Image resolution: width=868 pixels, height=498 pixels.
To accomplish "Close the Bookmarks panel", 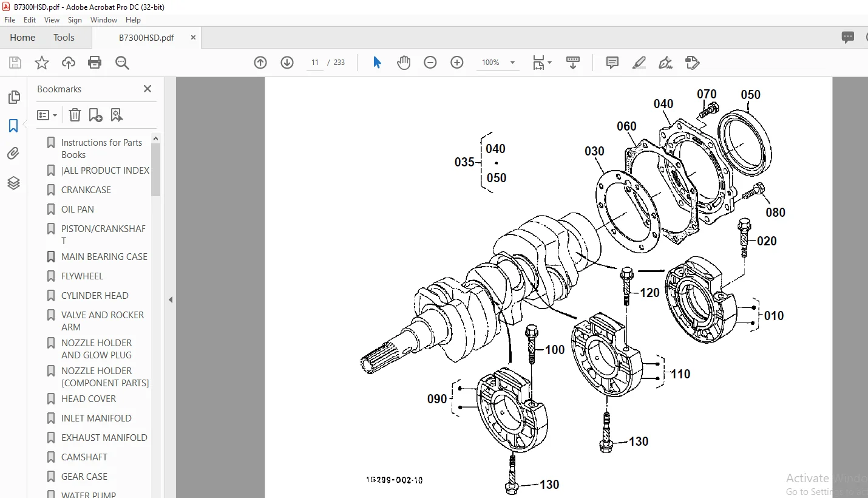I will [x=147, y=89].
